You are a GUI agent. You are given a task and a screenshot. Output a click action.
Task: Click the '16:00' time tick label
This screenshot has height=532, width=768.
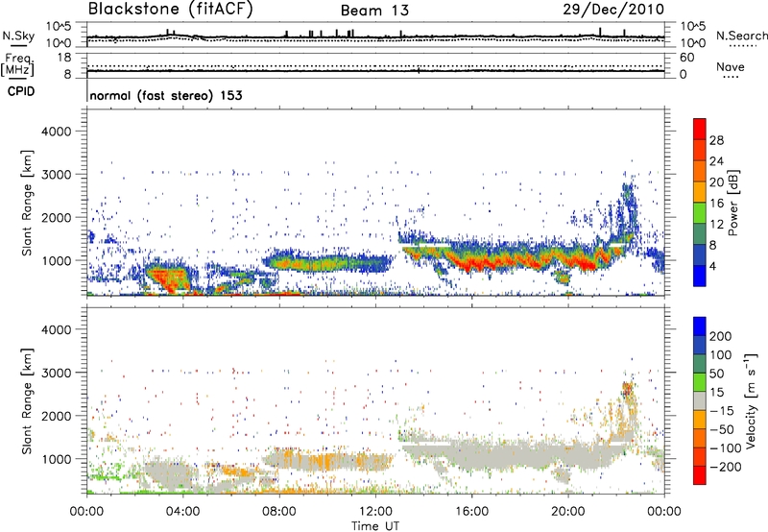pos(471,512)
